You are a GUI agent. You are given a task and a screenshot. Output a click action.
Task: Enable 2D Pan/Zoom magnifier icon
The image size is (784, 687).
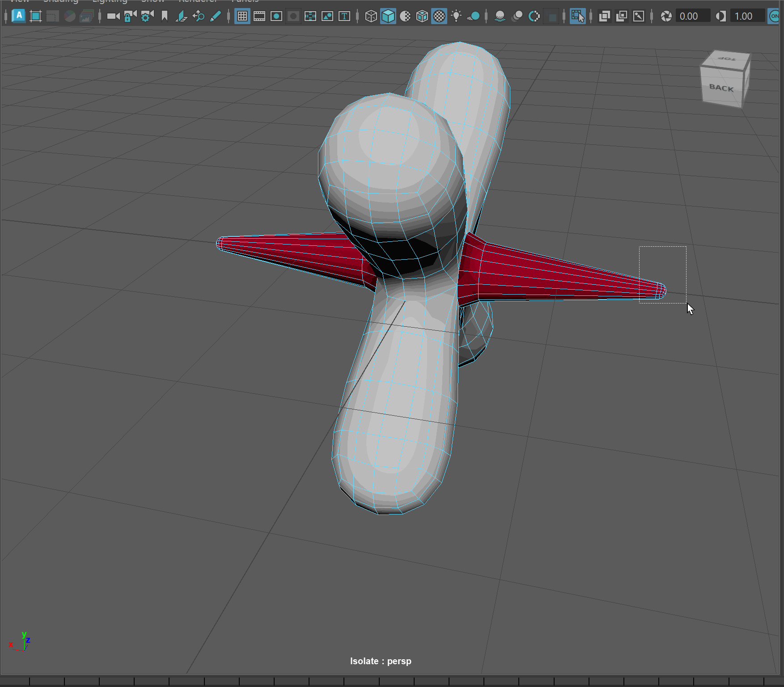pos(198,17)
